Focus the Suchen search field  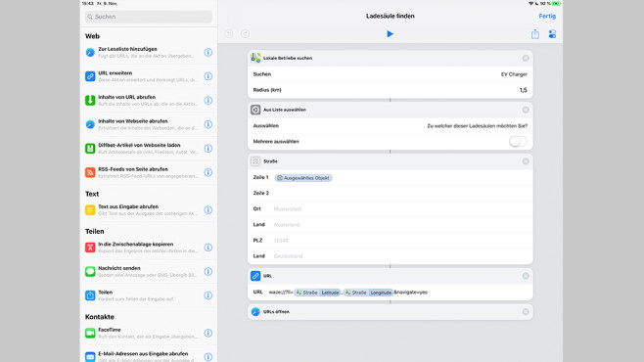pos(148,17)
